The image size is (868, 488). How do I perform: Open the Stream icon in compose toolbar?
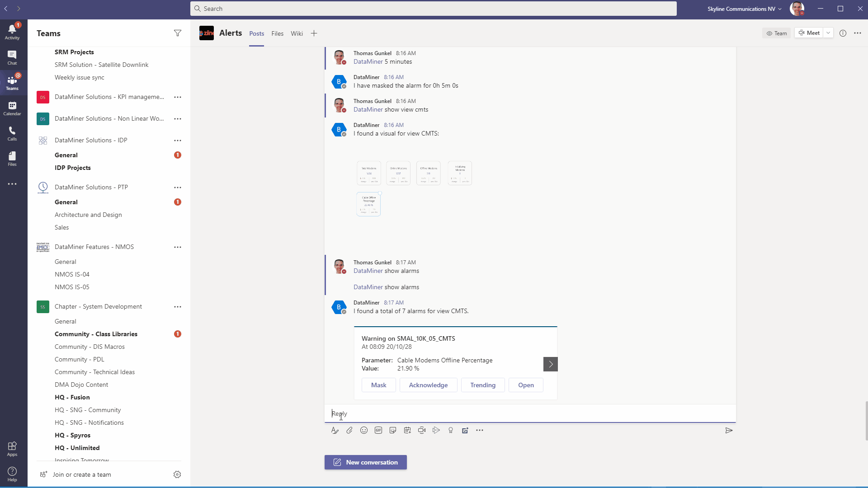coord(436,430)
